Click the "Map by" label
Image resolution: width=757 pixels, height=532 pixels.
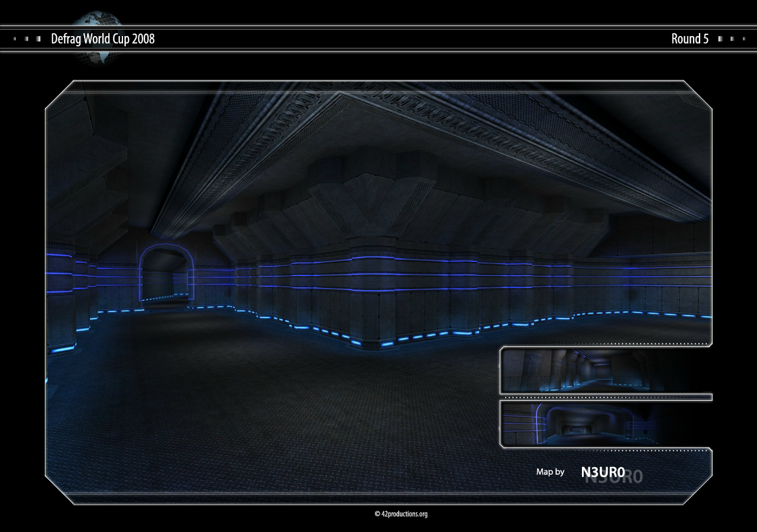[x=550, y=472]
